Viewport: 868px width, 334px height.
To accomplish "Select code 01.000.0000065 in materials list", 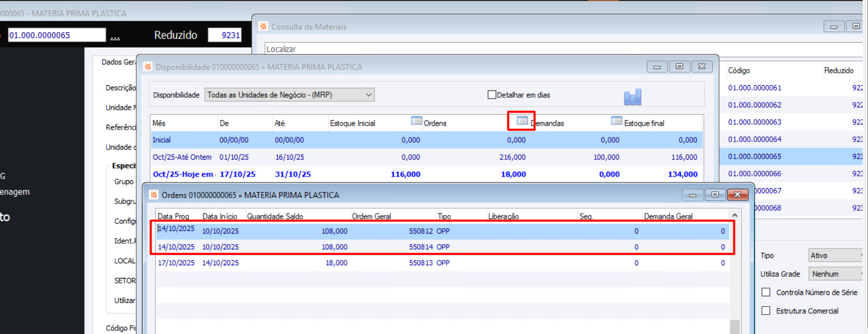I will point(755,156).
